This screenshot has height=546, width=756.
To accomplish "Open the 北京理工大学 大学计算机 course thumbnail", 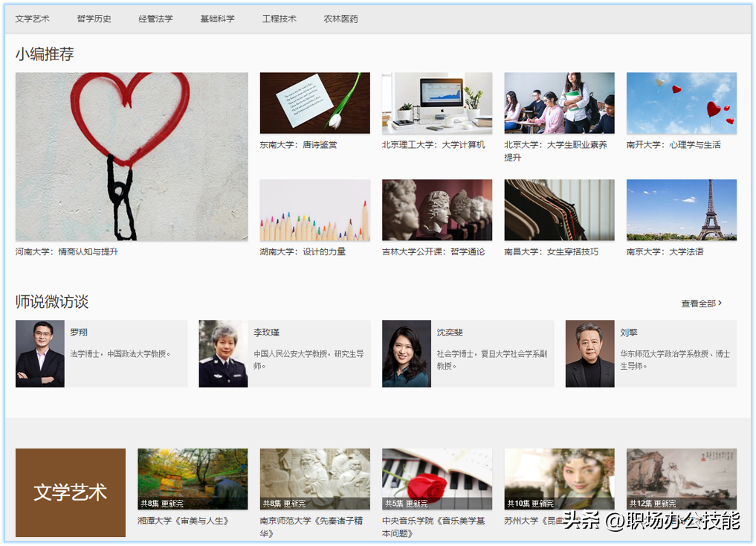I will [436, 103].
